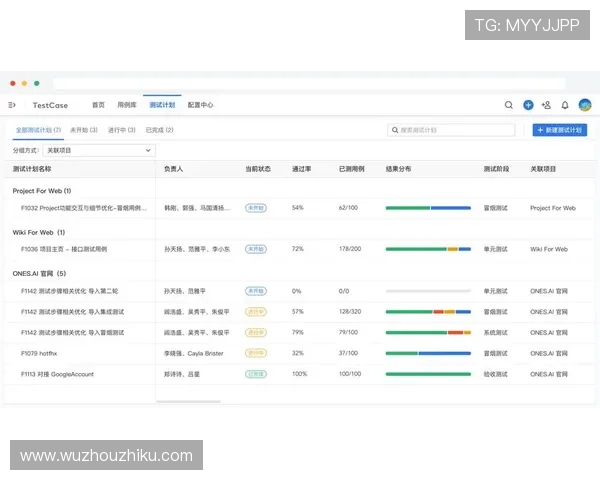Viewport: 600px width, 480px height.
Task: Open the F1113 GoogleAccount test plan
Action: pos(57,374)
